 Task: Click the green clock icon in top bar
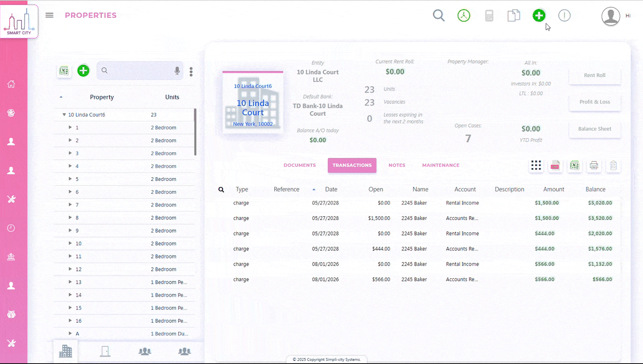464,16
